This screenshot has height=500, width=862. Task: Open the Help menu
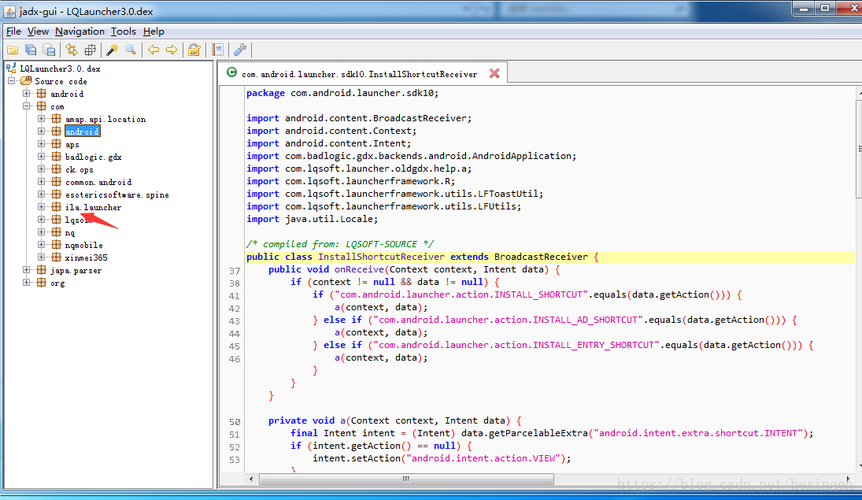coord(153,31)
